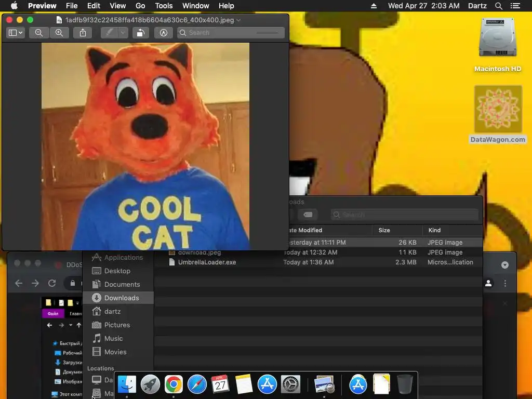Open the Share menu in Preview toolbar
The height and width of the screenshot is (399, 532).
tap(83, 33)
